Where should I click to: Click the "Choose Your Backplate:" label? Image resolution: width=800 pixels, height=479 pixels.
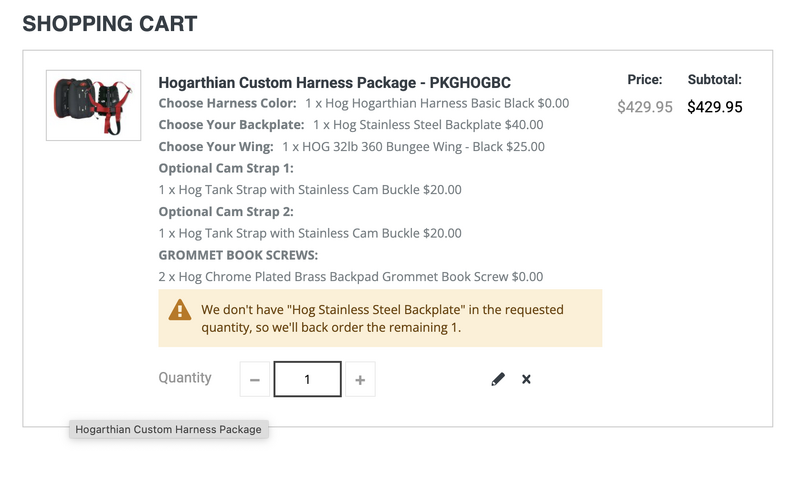click(231, 125)
